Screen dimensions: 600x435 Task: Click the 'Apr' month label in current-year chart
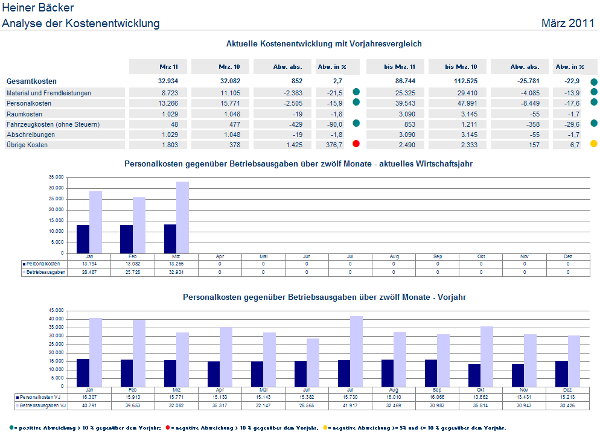click(x=220, y=256)
